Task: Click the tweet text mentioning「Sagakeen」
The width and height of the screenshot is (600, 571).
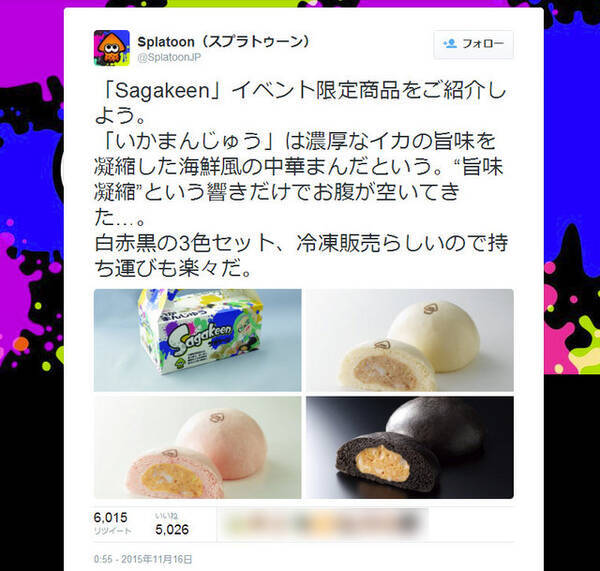Action: tap(301, 179)
